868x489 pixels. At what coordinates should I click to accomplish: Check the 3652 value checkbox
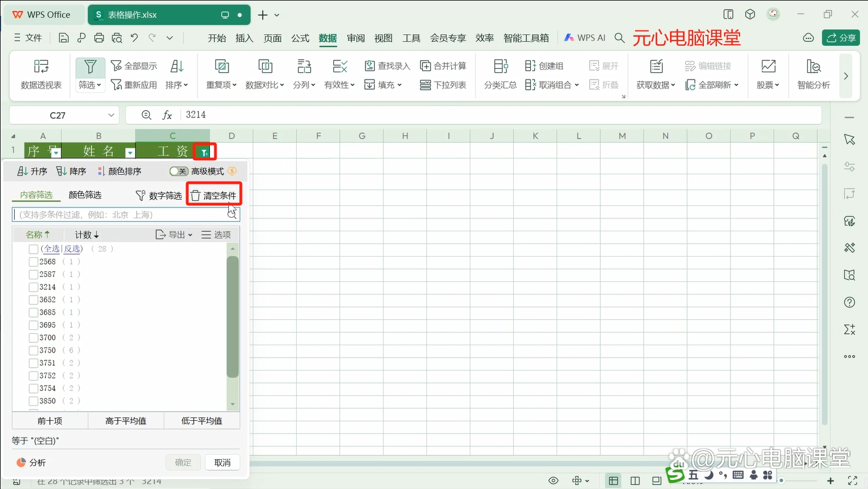point(33,299)
